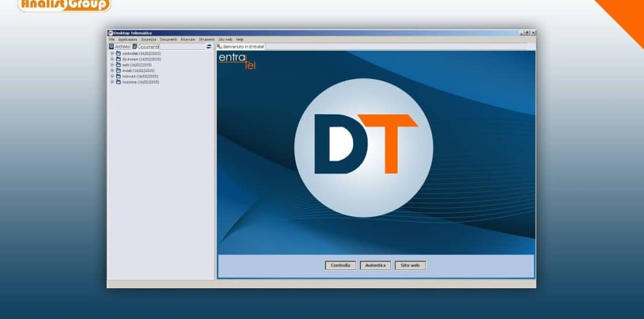Click the Sito web button
The height and width of the screenshot is (319, 644).
(x=410, y=266)
